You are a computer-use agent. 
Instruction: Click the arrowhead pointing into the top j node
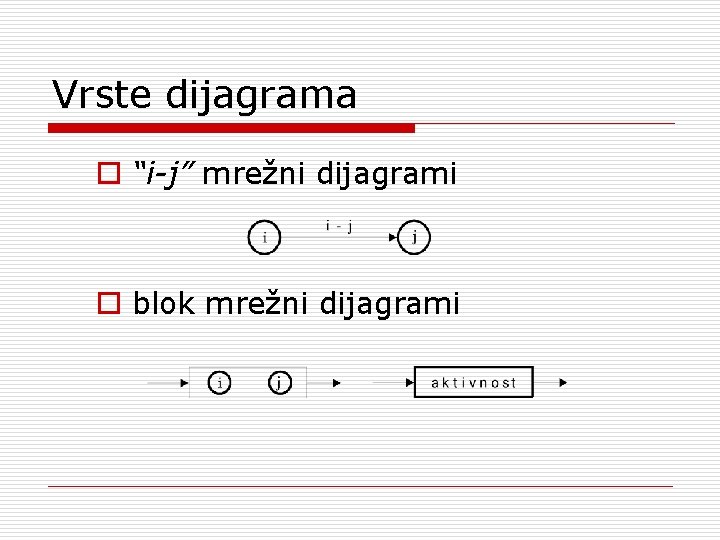(x=392, y=238)
